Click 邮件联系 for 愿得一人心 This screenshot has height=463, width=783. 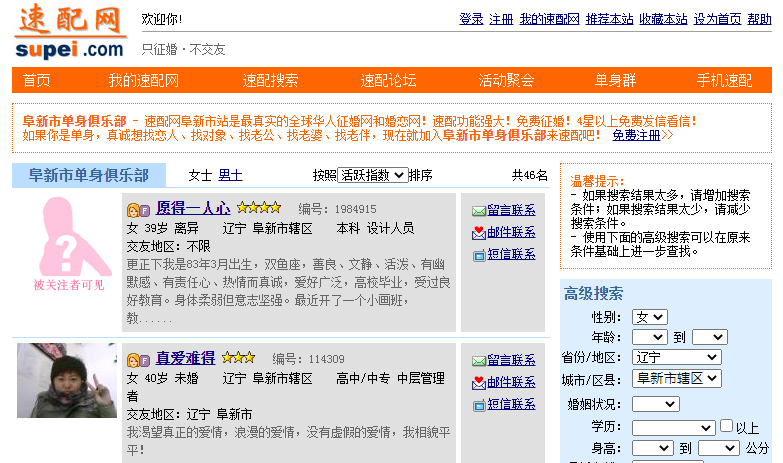click(x=511, y=232)
